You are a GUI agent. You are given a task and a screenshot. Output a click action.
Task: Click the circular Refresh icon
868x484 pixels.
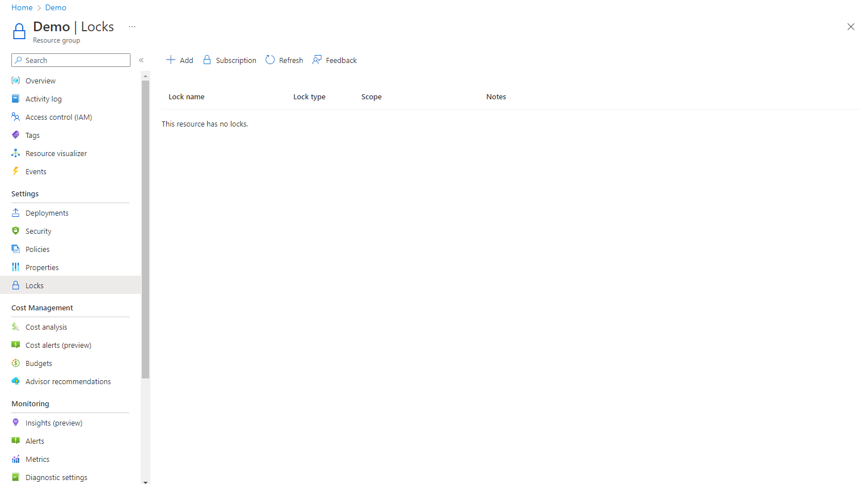pos(270,60)
